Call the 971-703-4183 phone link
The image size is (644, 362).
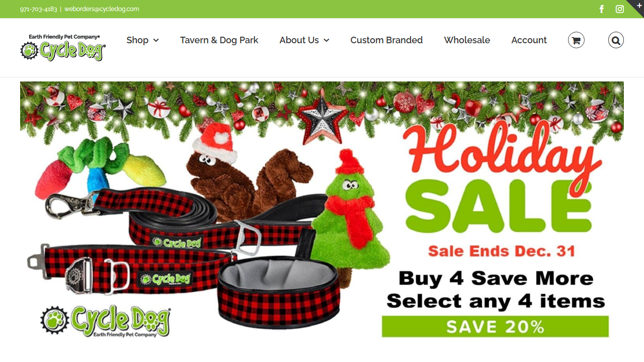[39, 9]
